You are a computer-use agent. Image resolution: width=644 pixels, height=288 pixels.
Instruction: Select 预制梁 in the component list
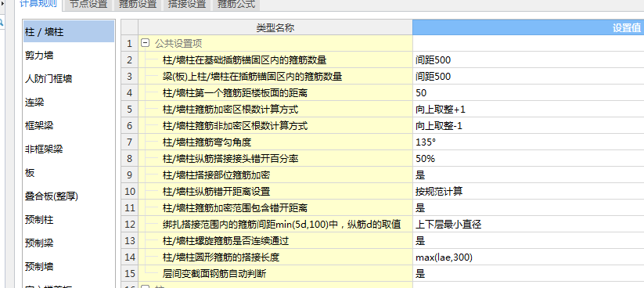pyautogui.click(x=69, y=243)
